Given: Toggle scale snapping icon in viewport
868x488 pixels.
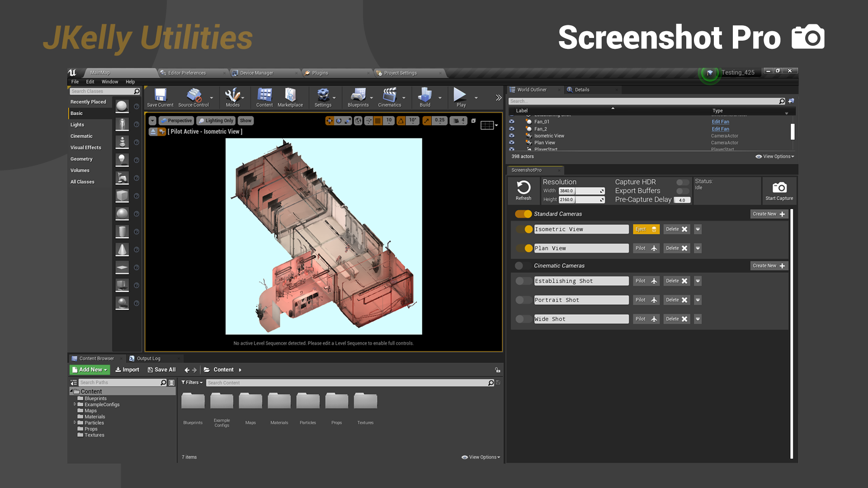Looking at the screenshot, I should pyautogui.click(x=427, y=121).
